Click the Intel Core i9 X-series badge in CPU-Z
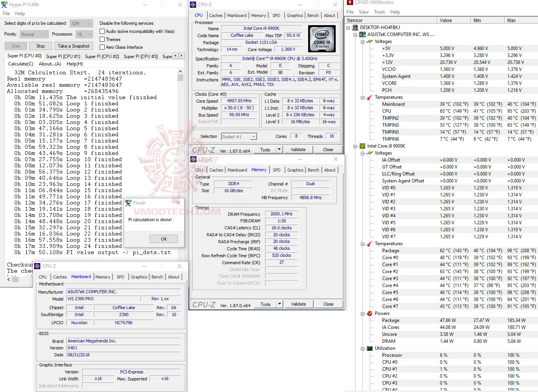Viewport: 538px width, 392px height. pos(322,38)
